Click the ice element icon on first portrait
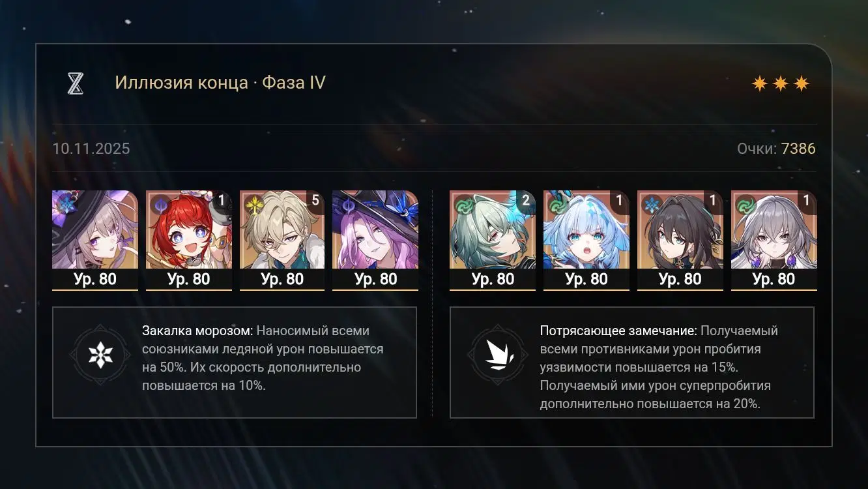 (x=65, y=203)
